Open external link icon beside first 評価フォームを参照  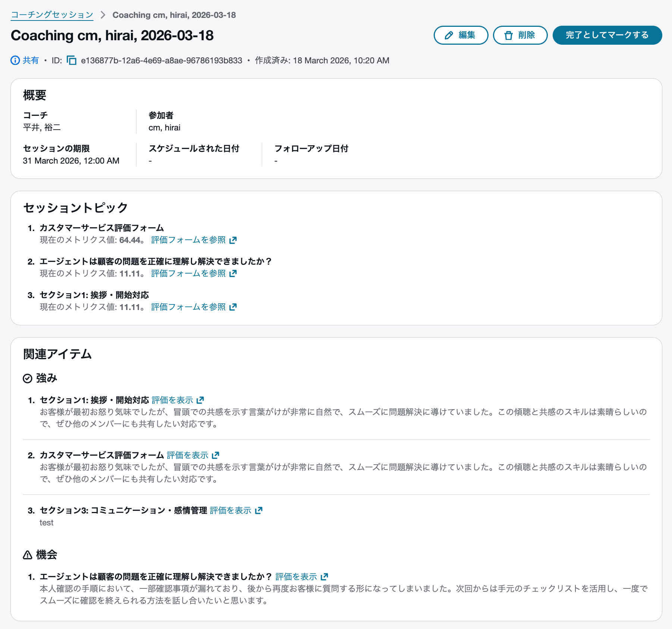coord(233,240)
